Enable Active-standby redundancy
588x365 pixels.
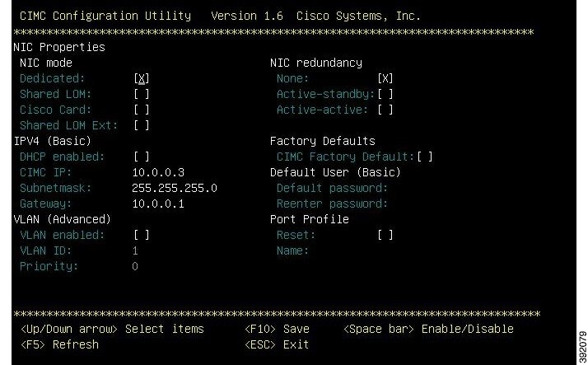click(385, 94)
